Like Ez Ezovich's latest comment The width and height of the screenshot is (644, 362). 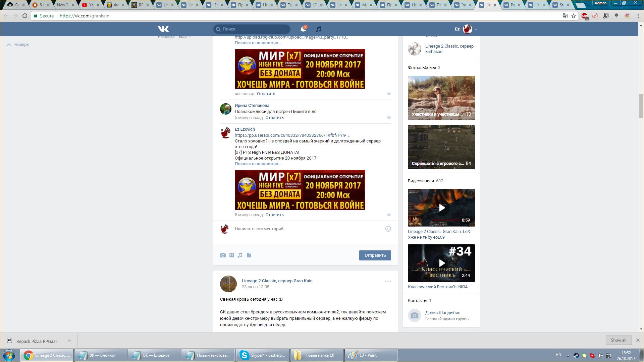[389, 215]
